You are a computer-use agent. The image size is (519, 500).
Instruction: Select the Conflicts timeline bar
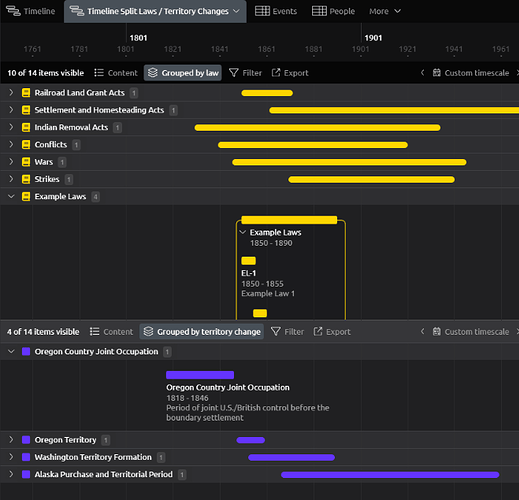point(313,145)
